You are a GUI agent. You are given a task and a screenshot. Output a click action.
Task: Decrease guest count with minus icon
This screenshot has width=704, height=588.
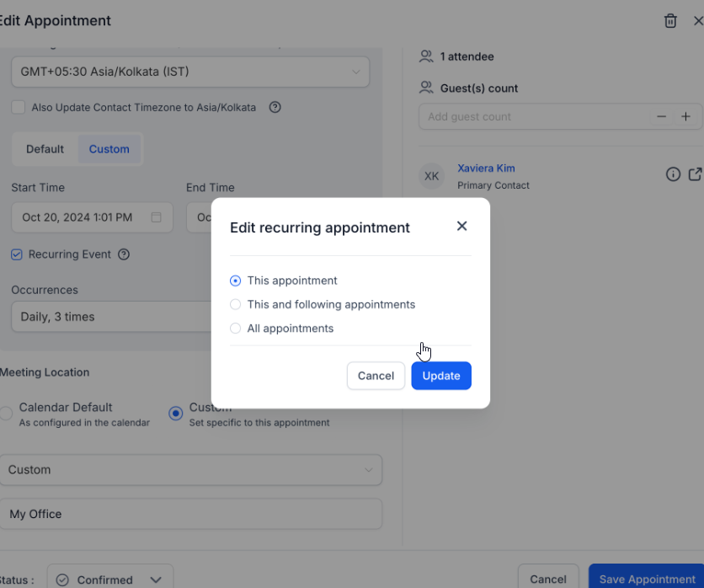[662, 117]
